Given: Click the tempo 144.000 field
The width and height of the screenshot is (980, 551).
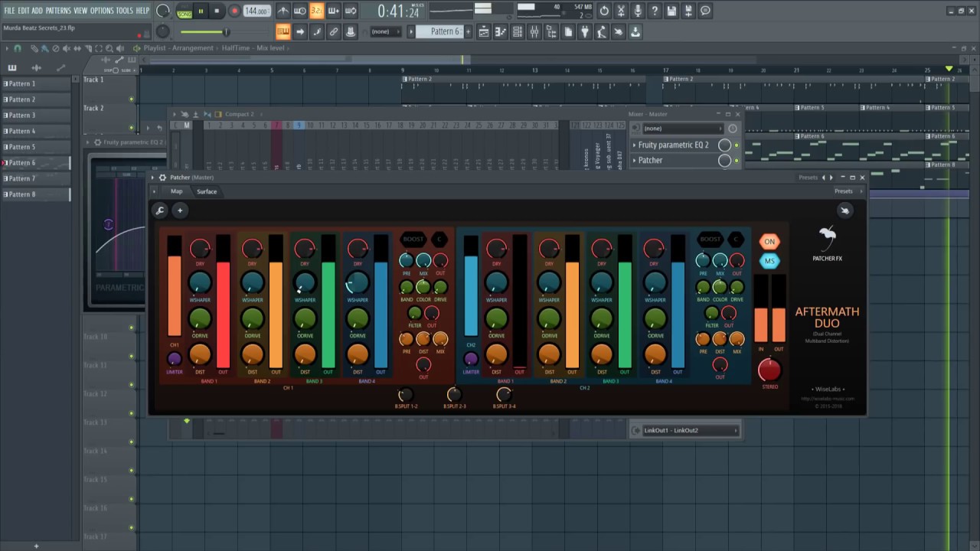Looking at the screenshot, I should [x=257, y=11].
